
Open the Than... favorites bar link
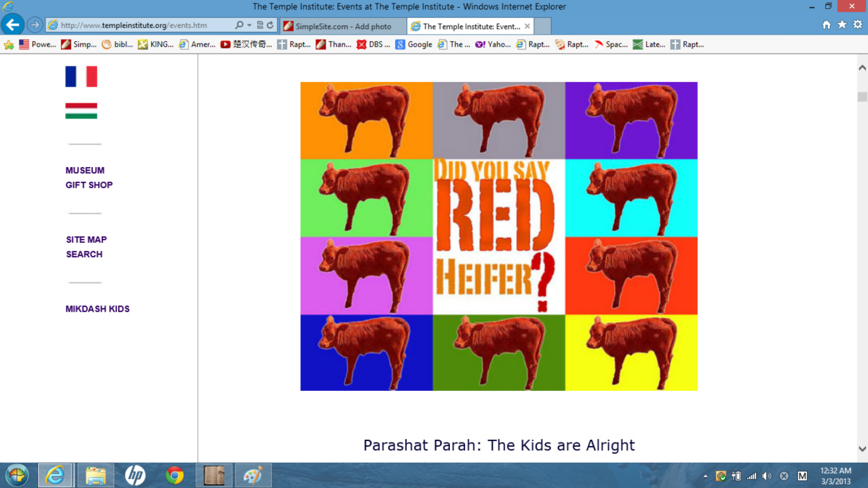(x=334, y=45)
